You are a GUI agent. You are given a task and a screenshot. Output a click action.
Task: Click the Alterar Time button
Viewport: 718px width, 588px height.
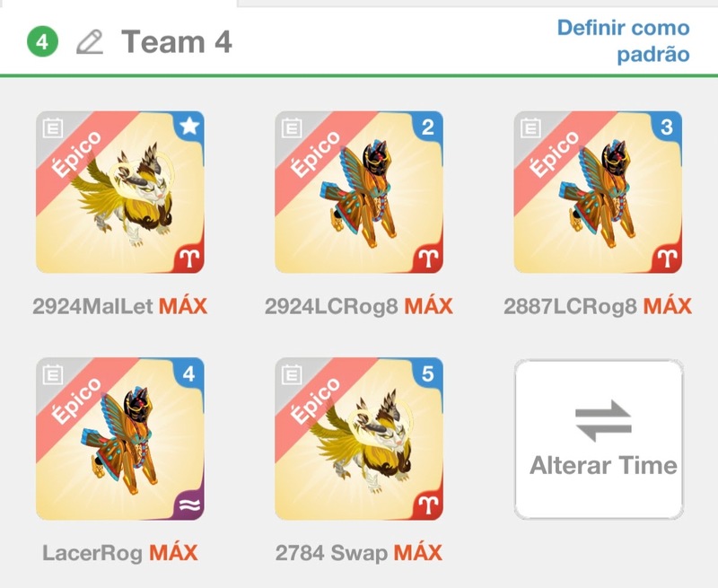click(599, 439)
